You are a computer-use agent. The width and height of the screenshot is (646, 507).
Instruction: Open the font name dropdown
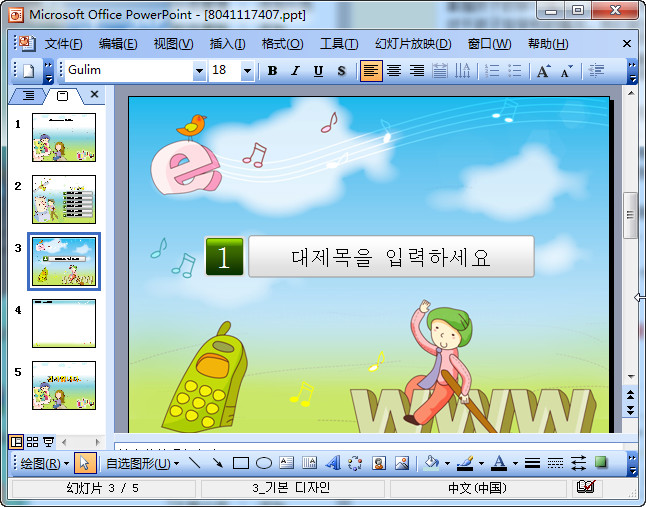tap(199, 71)
